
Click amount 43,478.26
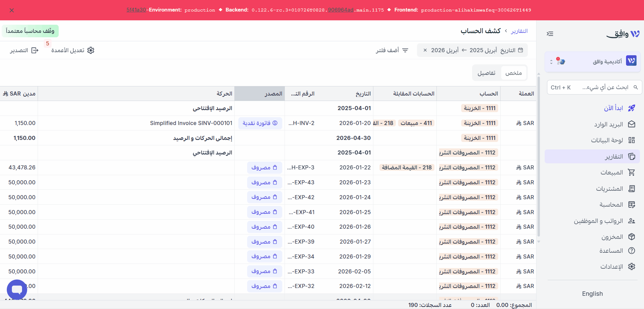tap(22, 167)
